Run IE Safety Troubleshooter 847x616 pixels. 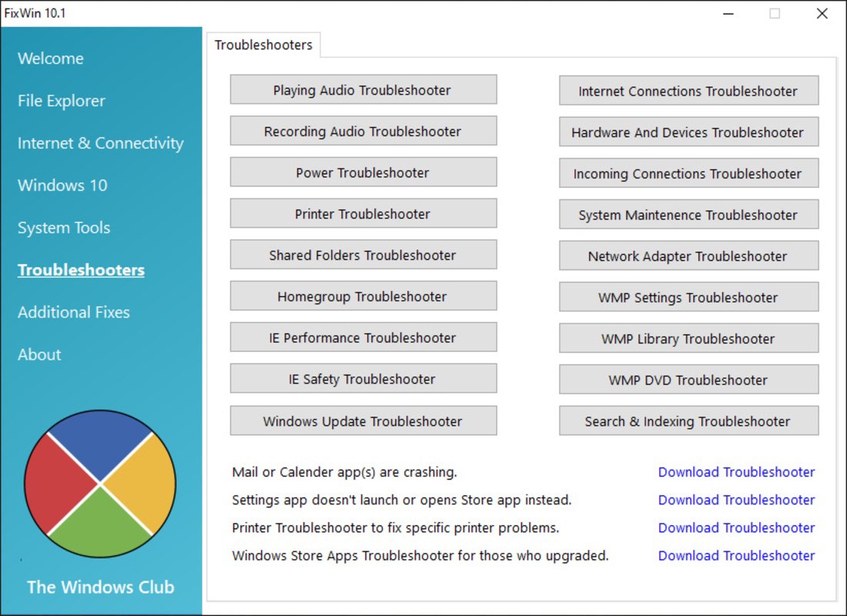coord(363,379)
